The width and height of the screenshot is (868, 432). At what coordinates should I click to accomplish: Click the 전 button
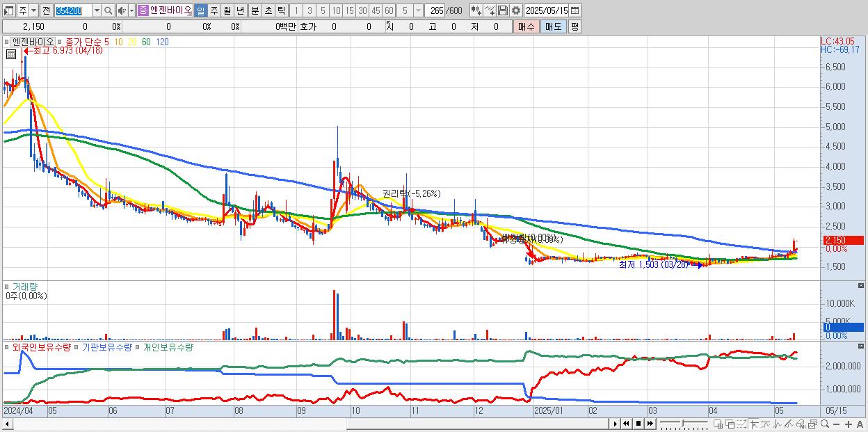click(x=46, y=10)
